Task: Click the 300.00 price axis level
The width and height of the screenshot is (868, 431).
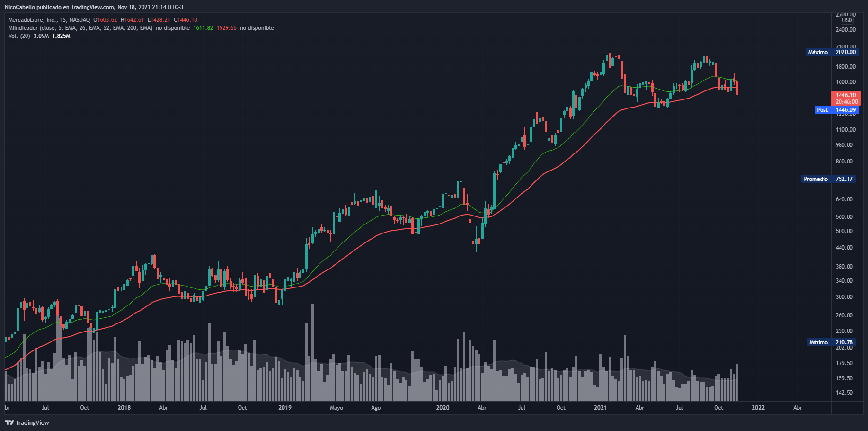Action: (x=844, y=297)
